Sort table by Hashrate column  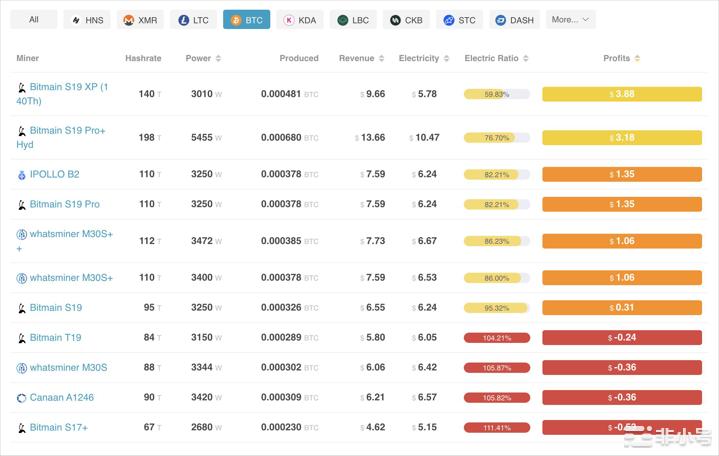point(143,58)
